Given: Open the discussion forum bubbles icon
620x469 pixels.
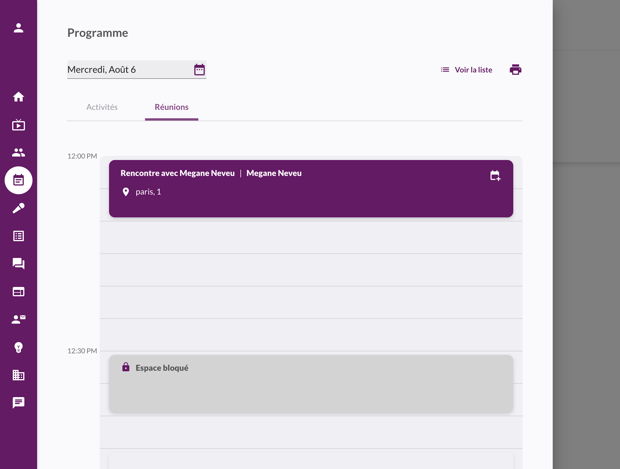Looking at the screenshot, I should (18, 264).
